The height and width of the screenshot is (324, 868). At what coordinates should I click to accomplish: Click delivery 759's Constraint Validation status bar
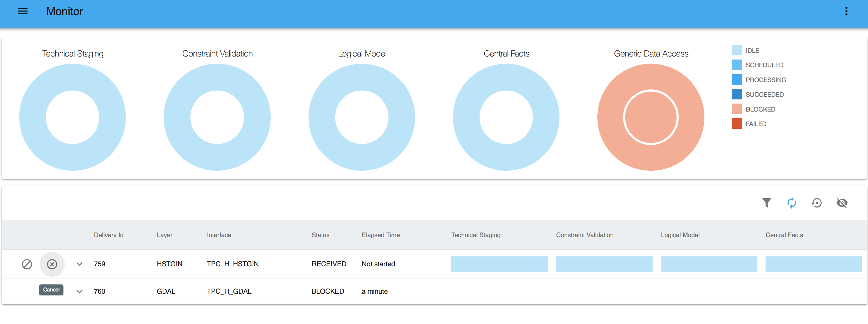click(604, 264)
